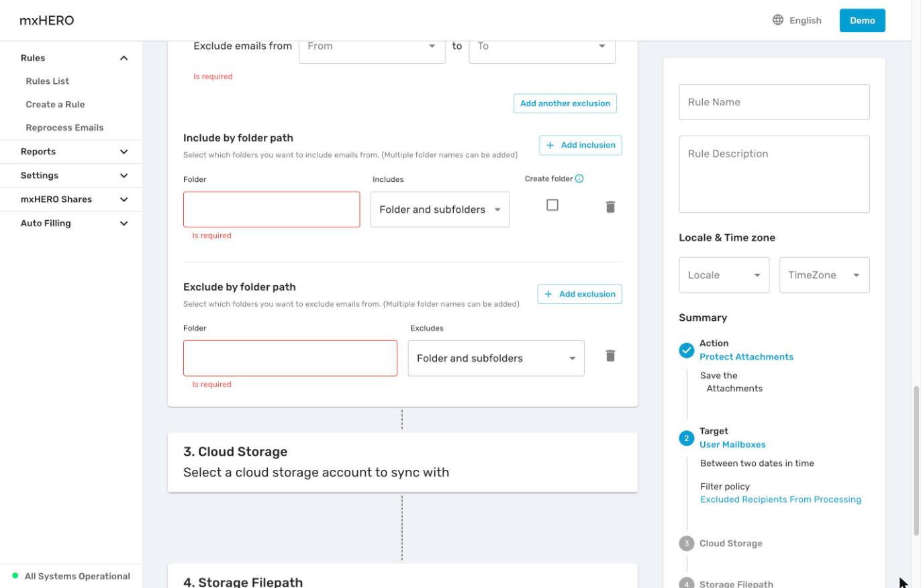Expand the Auto Filling sidebar section
The image size is (921, 588).
71,224
